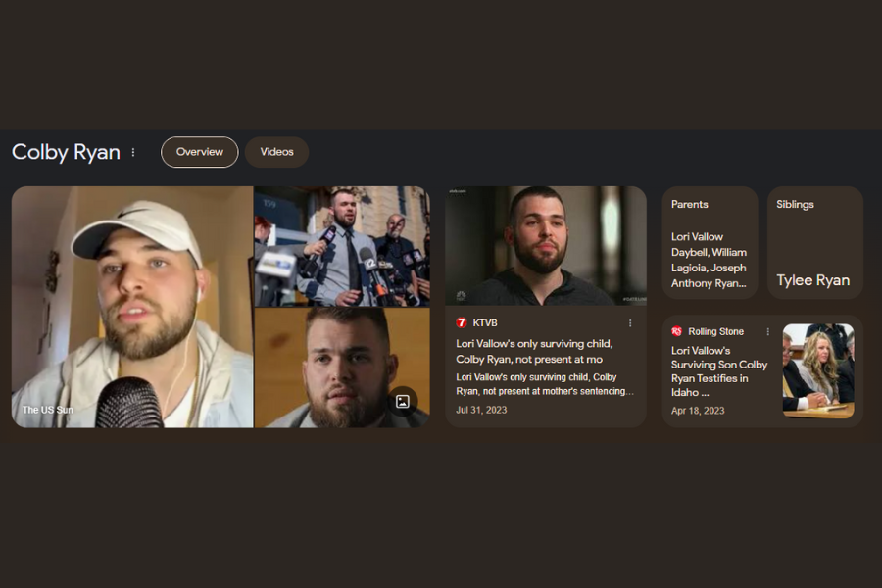Open the large US Sun photo with microphone

(x=132, y=307)
